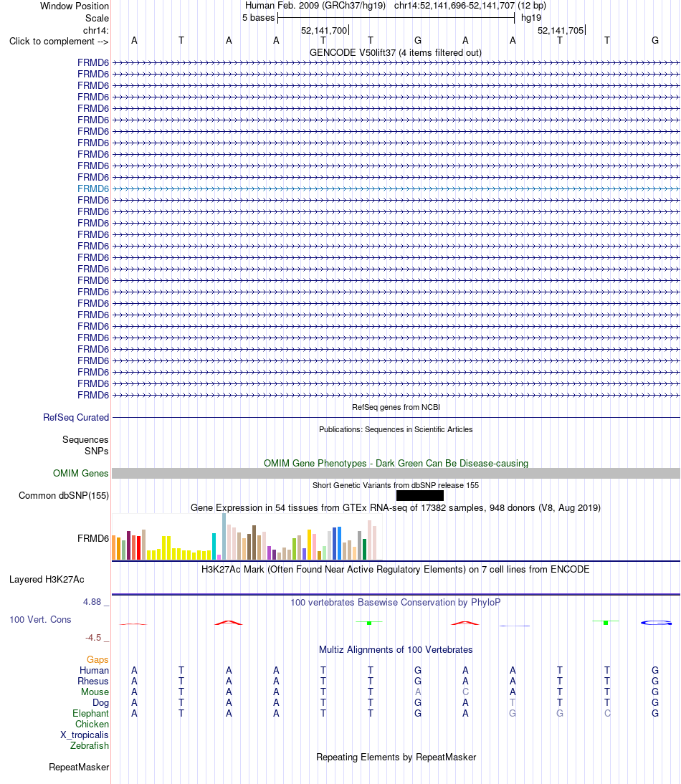Click the faded 'T' mismatch in Dog row
The height and width of the screenshot is (784, 681).
tap(513, 703)
